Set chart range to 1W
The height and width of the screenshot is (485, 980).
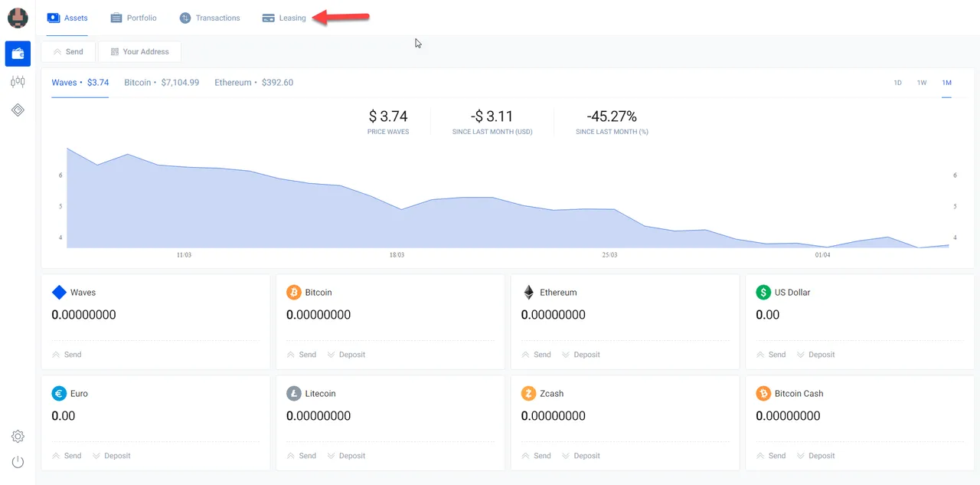922,83
